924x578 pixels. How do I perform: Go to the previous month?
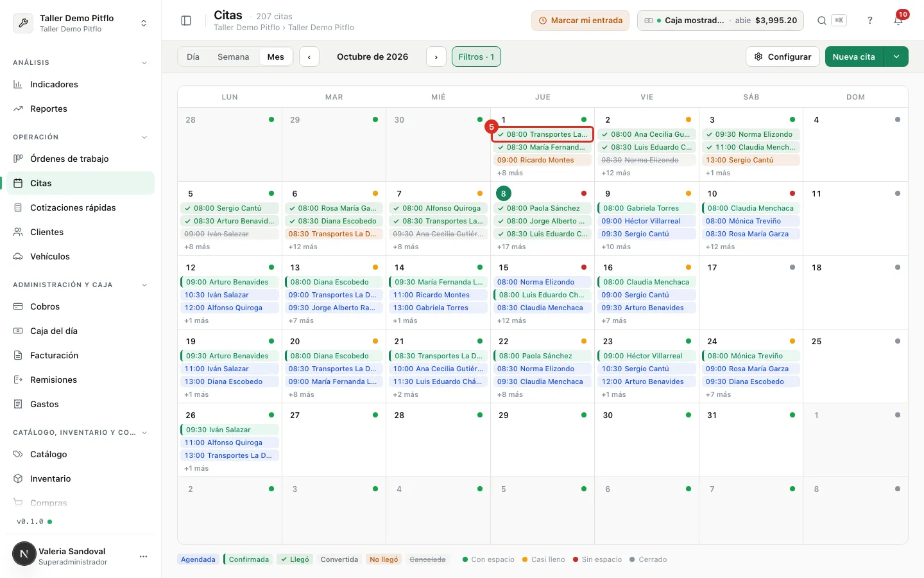click(309, 57)
